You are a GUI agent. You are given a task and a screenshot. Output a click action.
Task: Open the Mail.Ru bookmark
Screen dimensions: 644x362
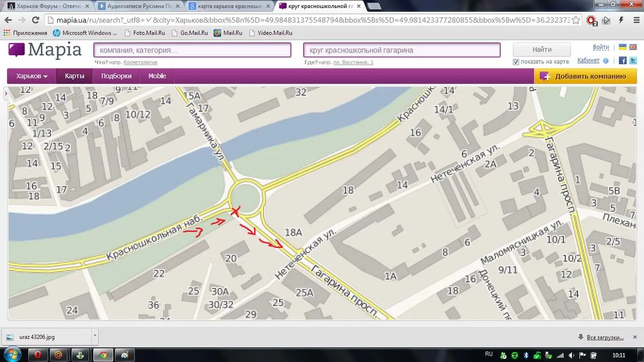(x=228, y=33)
